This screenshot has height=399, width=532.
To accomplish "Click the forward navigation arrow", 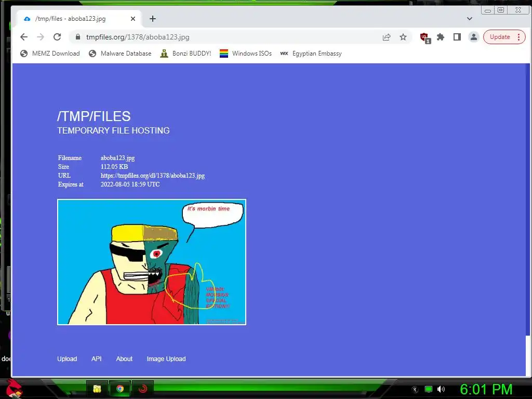I will tap(41, 37).
